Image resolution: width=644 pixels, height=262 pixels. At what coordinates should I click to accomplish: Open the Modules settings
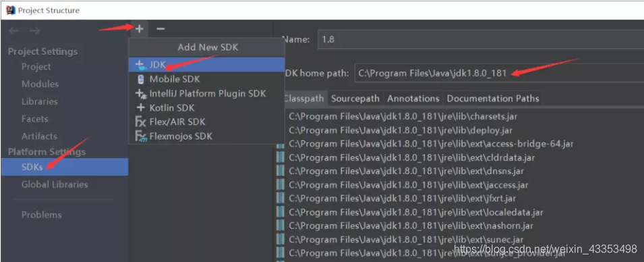(40, 84)
